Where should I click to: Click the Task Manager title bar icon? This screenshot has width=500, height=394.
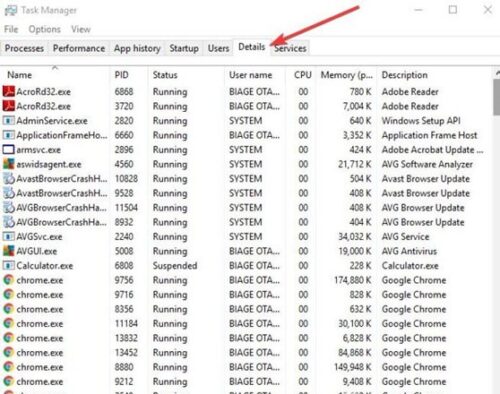click(11, 10)
